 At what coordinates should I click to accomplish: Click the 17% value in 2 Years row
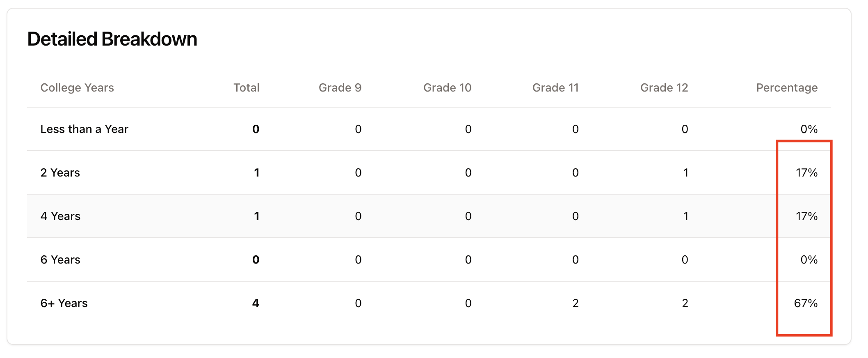[x=806, y=172]
